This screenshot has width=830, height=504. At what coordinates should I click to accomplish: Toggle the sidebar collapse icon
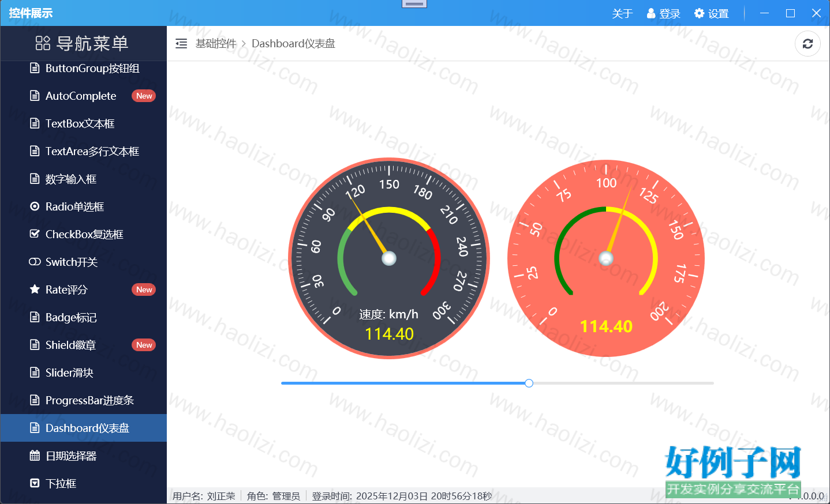[181, 44]
